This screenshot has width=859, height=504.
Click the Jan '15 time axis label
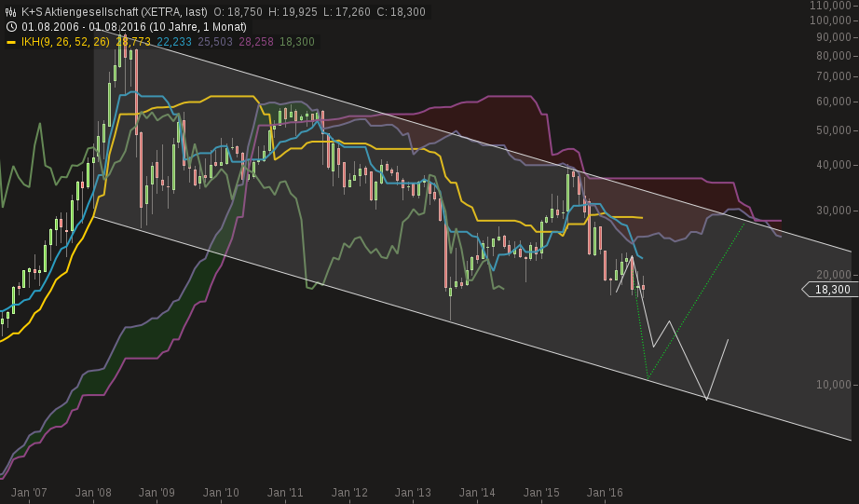tap(540, 493)
